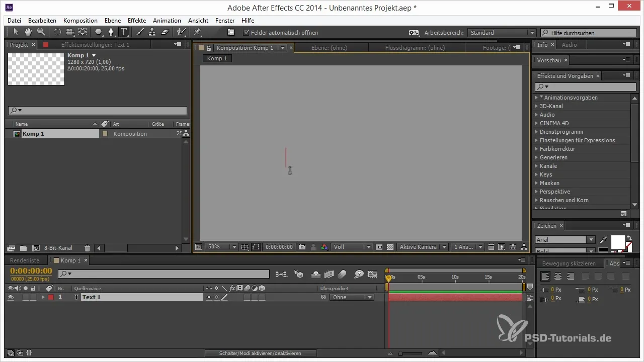Open the 50% magnification dropdown

(221, 247)
